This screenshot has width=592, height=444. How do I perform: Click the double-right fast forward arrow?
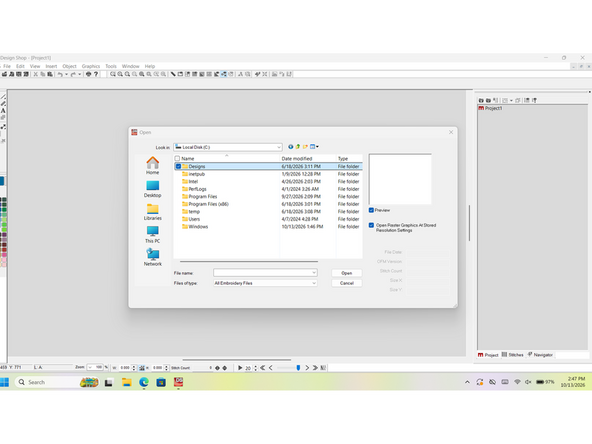click(315, 367)
